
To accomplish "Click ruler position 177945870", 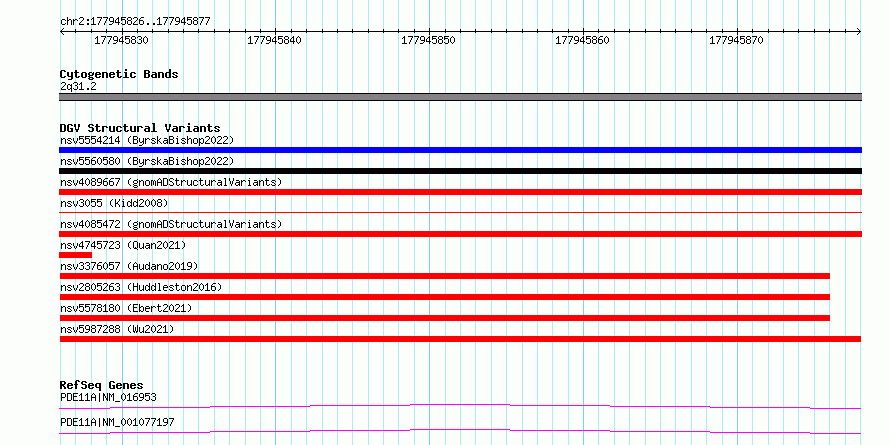I will [x=737, y=40].
